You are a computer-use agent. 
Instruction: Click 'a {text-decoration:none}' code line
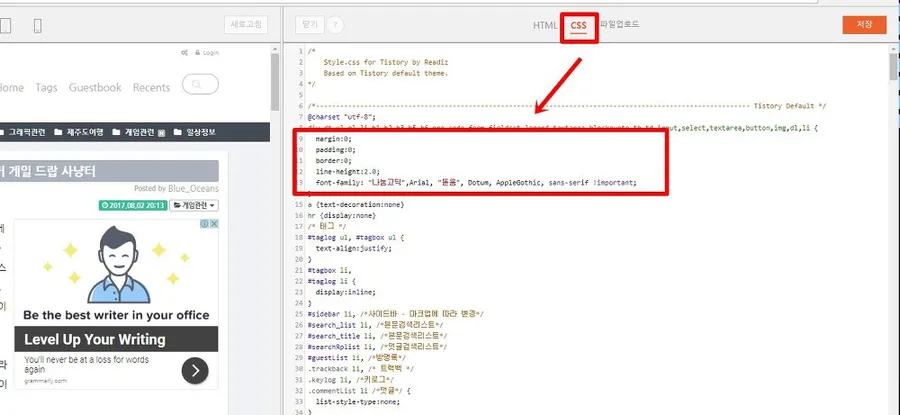(x=355, y=204)
